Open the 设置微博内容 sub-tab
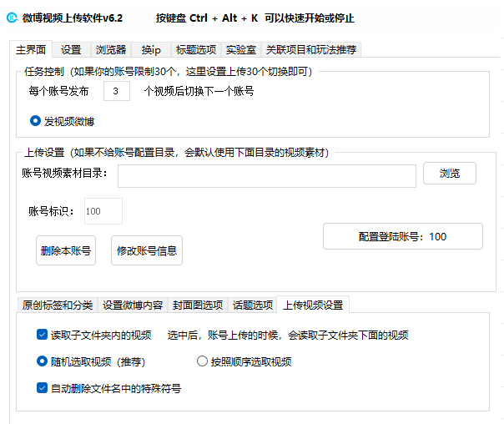This screenshot has height=424, width=504. click(x=133, y=305)
